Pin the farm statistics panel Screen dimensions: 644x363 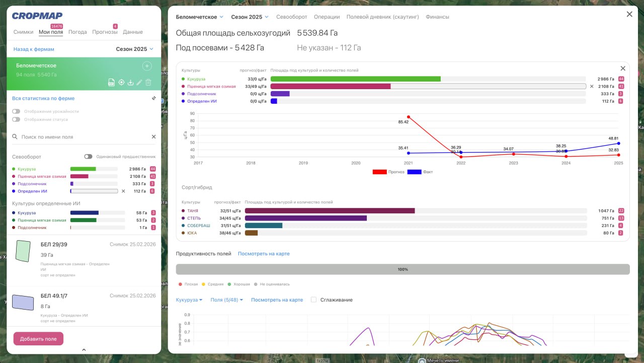153,99
